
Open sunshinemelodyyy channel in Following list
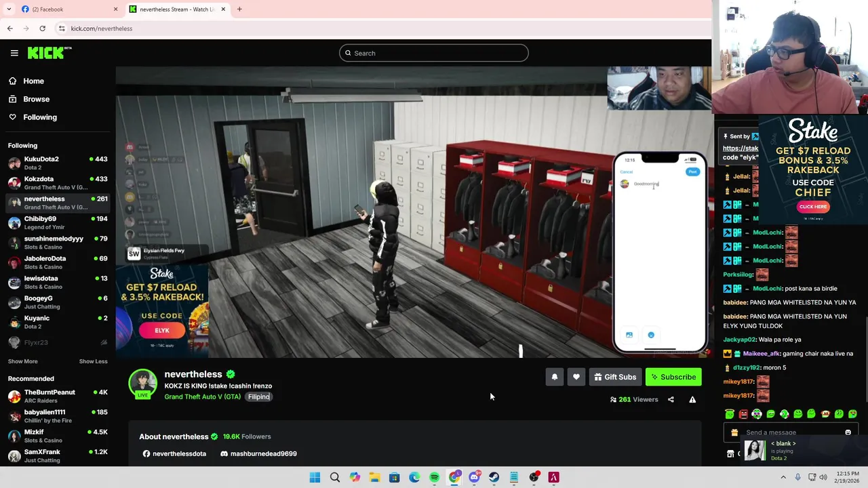pyautogui.click(x=58, y=243)
